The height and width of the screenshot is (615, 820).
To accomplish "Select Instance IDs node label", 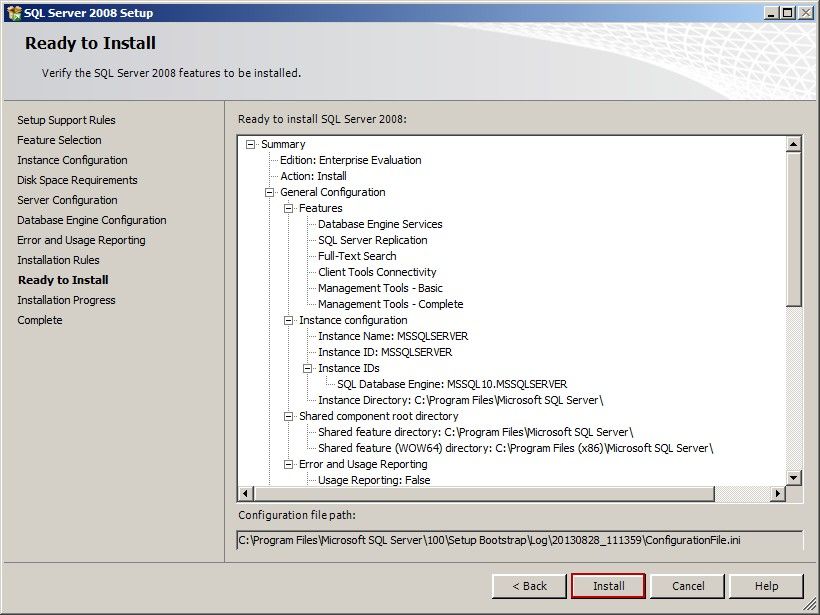I will (x=349, y=369).
